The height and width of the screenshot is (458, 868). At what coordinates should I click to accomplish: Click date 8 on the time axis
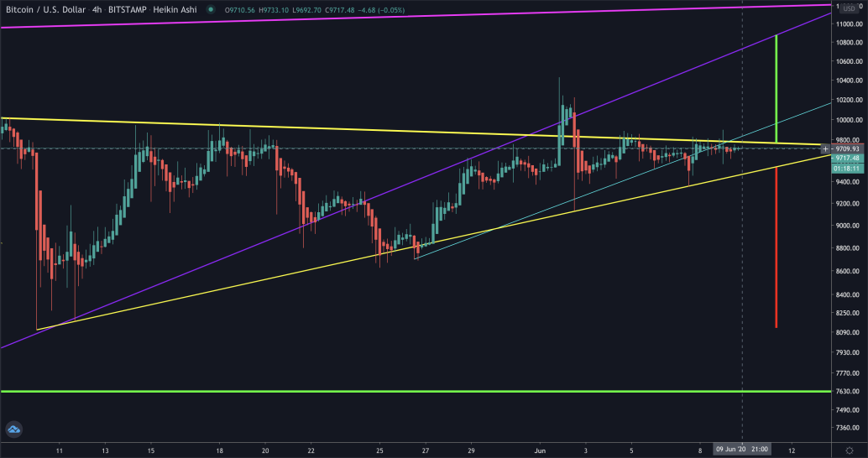coord(700,450)
